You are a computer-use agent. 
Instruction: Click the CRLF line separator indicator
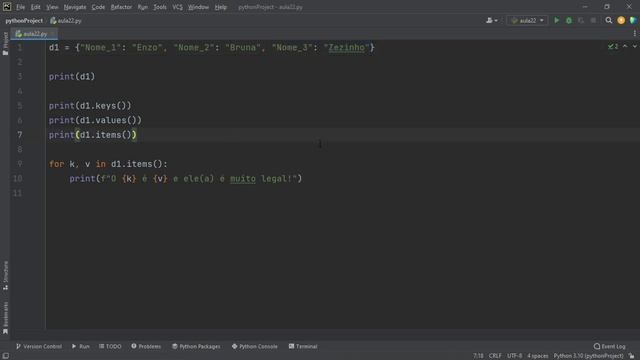[495, 356]
